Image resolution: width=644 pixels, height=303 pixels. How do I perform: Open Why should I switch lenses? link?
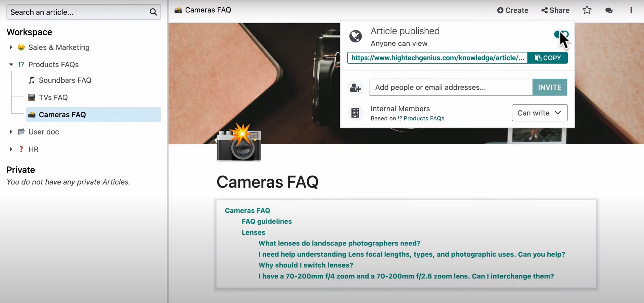(x=306, y=265)
